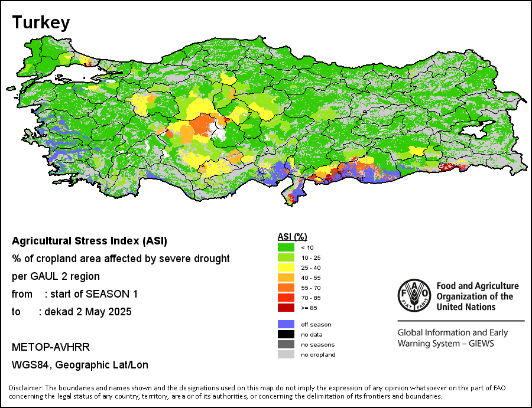
Task: Click the '70 - 85' legend label
Action: [x=311, y=298]
